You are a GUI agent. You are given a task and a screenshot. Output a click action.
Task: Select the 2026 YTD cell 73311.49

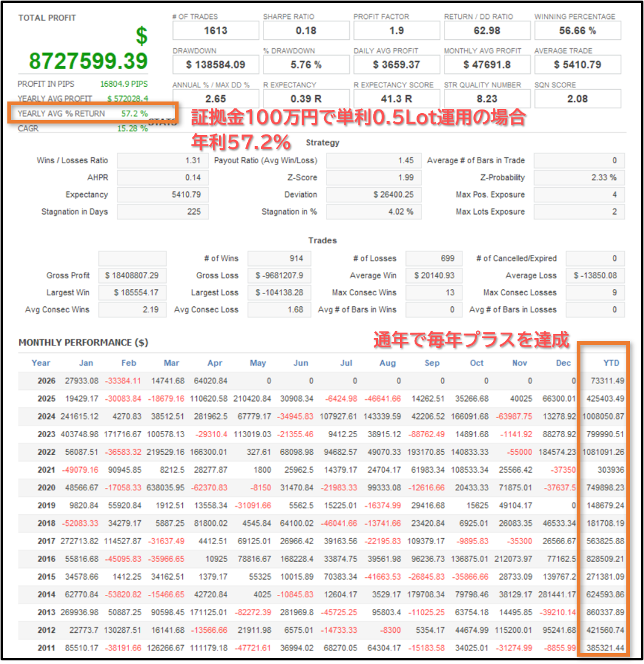[x=607, y=381]
